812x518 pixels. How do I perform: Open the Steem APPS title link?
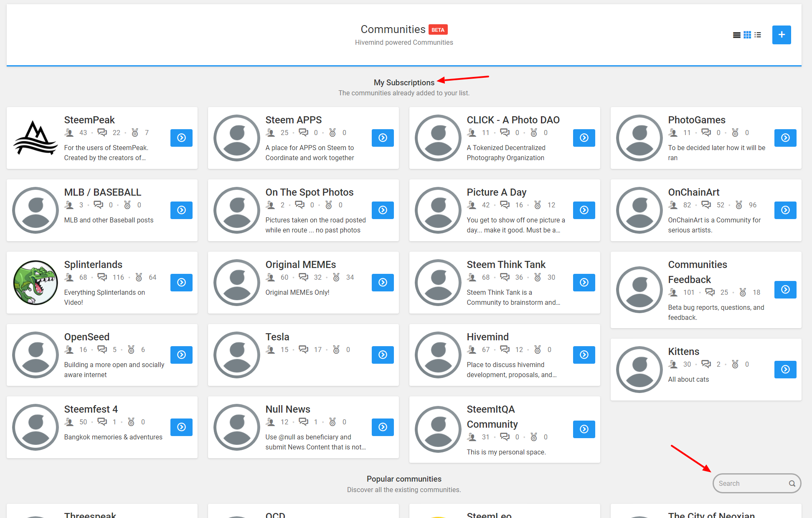[294, 120]
